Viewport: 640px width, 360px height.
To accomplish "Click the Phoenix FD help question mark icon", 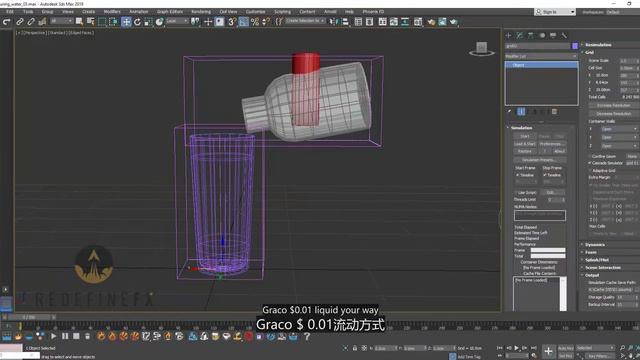I will tap(307, 336).
